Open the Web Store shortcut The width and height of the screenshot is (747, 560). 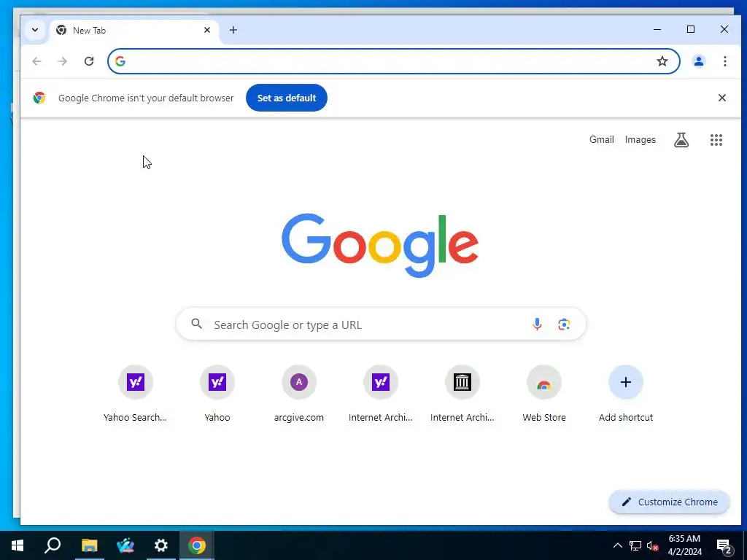(x=544, y=394)
